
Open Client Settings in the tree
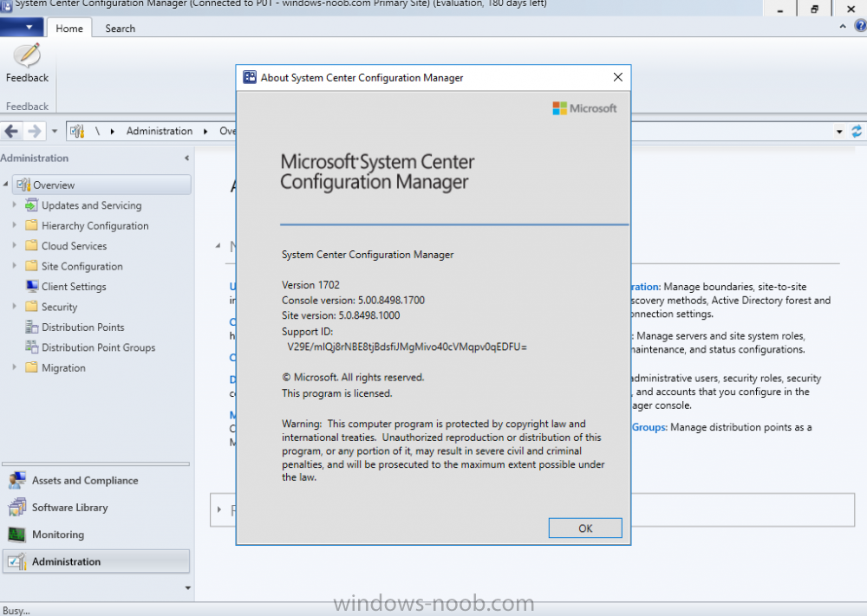point(74,286)
